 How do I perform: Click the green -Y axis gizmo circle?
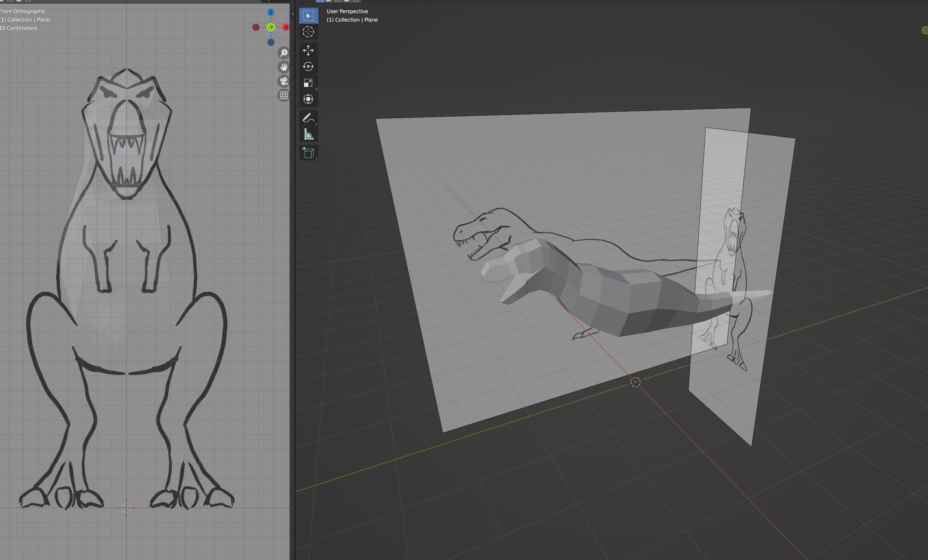pyautogui.click(x=271, y=28)
